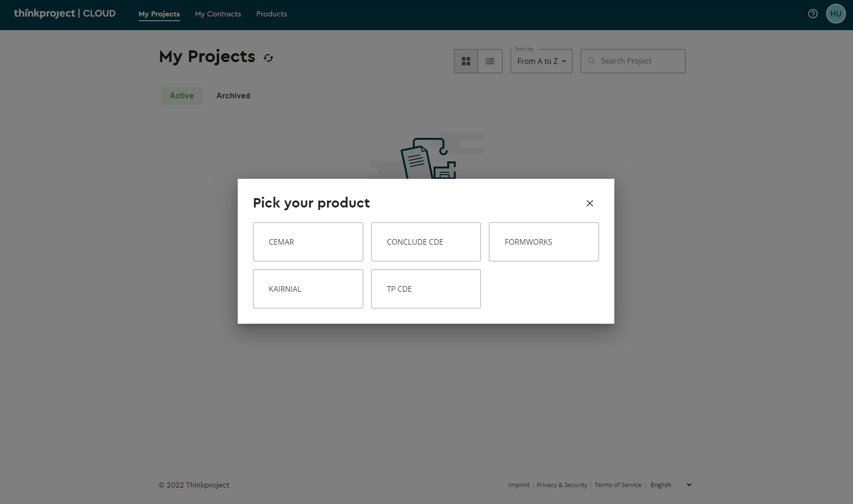This screenshot has width=853, height=504.
Task: Choose the CONCLUDE CDE product card
Action: click(x=426, y=242)
